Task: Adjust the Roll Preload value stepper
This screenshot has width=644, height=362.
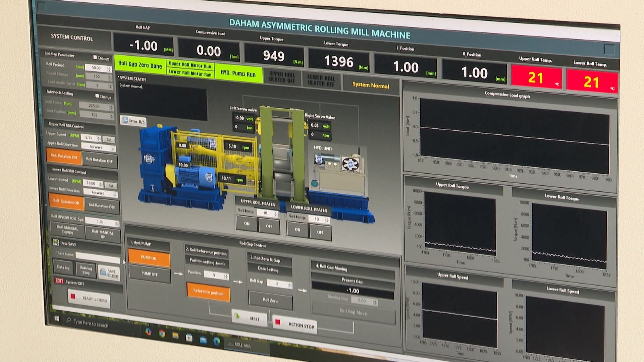Action: coord(109,69)
